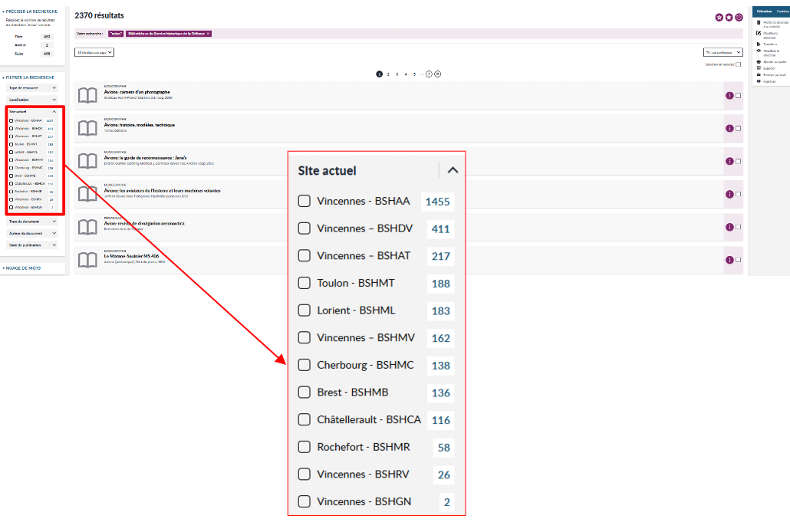
Task: Open the Tri par pertinence sort dropdown
Action: pos(723,52)
